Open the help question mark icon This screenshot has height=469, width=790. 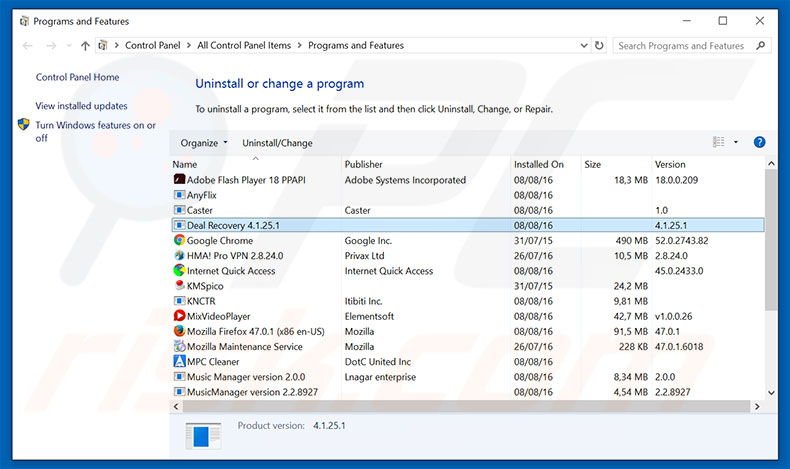pyautogui.click(x=759, y=143)
